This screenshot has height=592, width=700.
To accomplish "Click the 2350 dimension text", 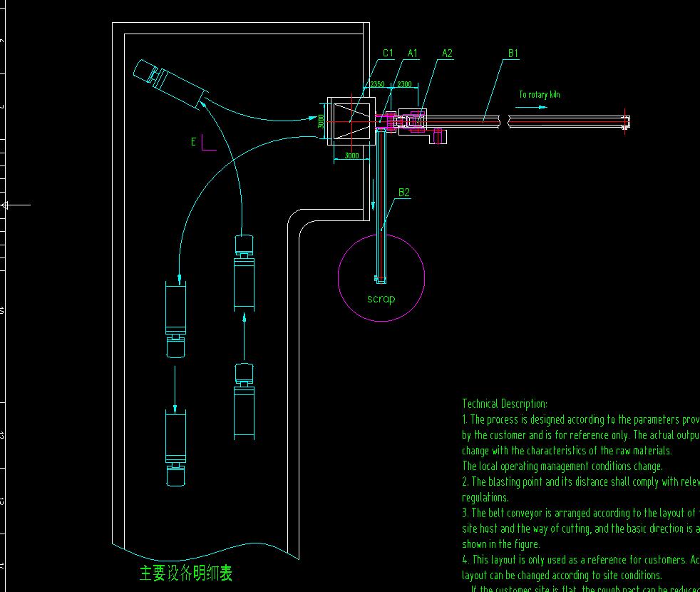I will click(x=377, y=84).
